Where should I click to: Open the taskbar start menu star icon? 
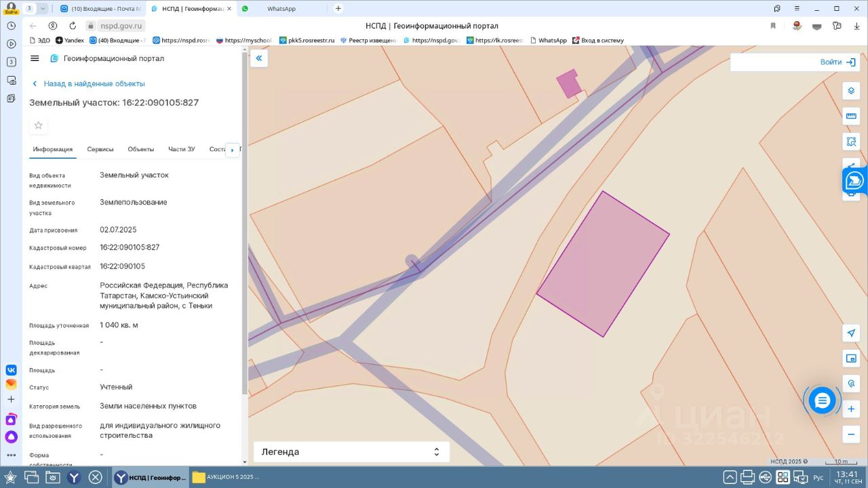pyautogui.click(x=10, y=477)
